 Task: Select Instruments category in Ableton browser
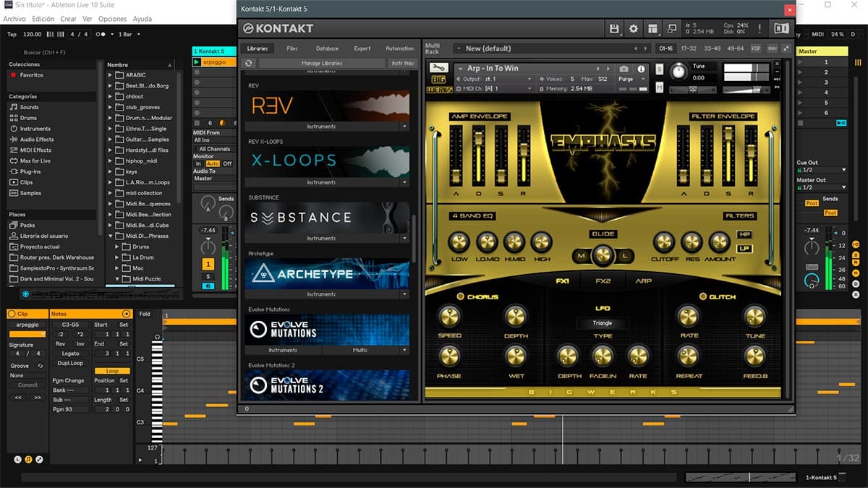(30, 129)
